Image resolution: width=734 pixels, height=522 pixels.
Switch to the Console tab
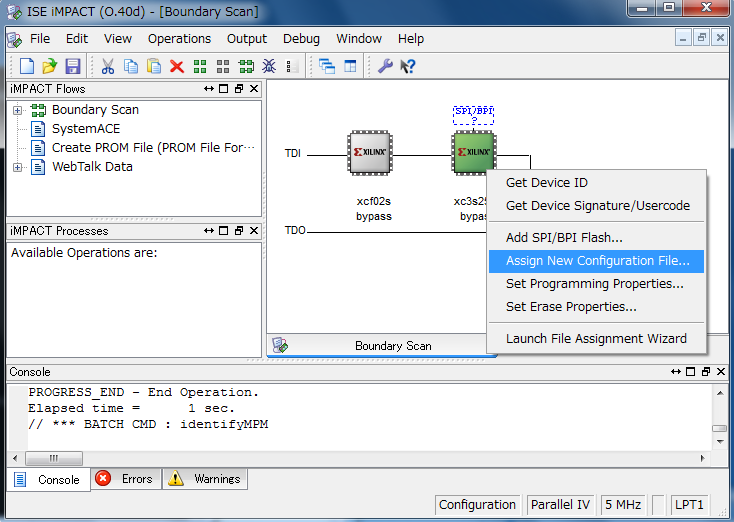point(48,479)
